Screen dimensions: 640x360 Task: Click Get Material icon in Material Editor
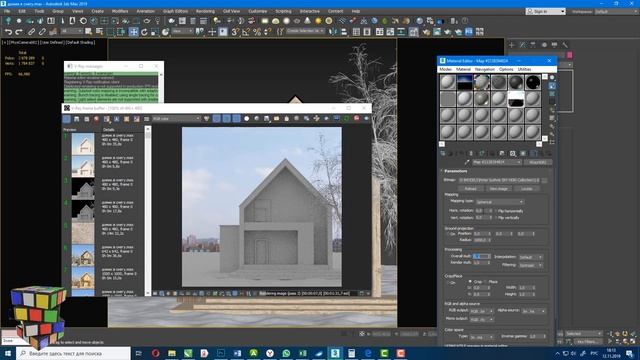443,153
